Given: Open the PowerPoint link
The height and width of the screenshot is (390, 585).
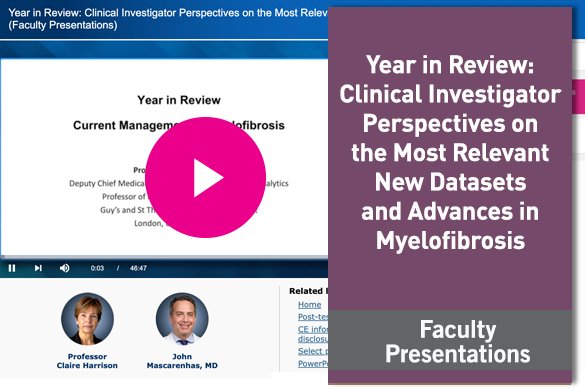Looking at the screenshot, I should (x=313, y=364).
